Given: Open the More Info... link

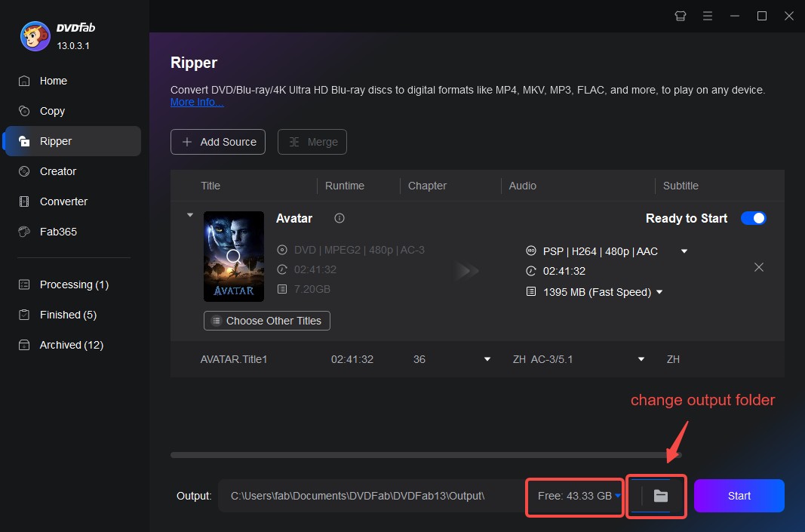Looking at the screenshot, I should (196, 102).
